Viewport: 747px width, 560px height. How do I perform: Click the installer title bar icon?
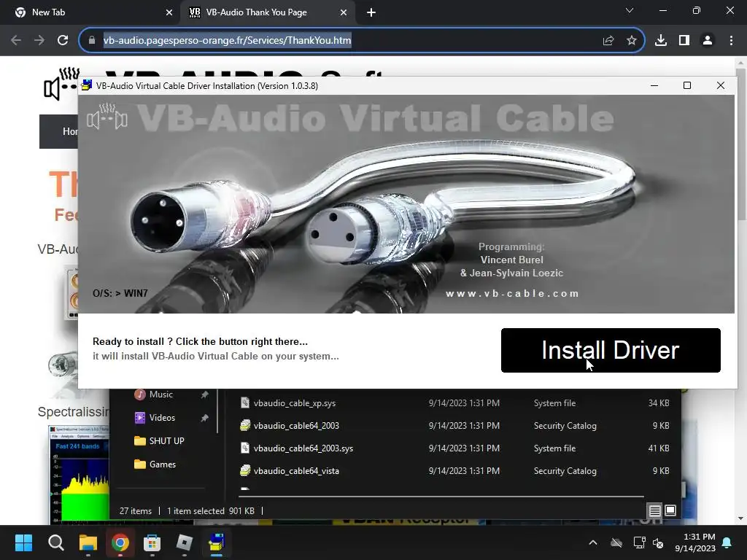pos(87,86)
